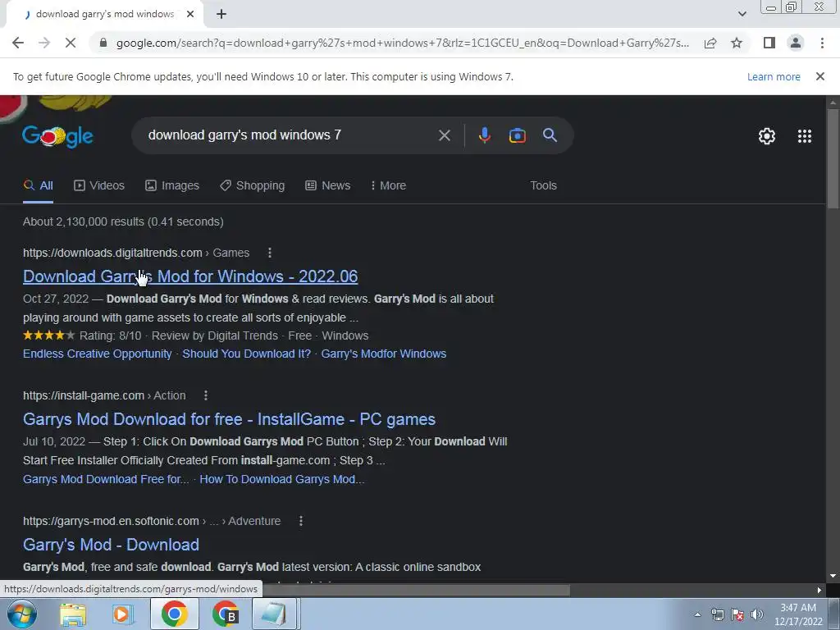Submit search with magnifier icon
The image size is (840, 630).
[550, 135]
